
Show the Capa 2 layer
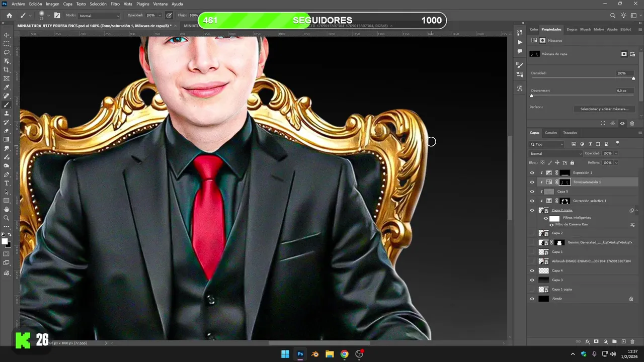pos(532,233)
